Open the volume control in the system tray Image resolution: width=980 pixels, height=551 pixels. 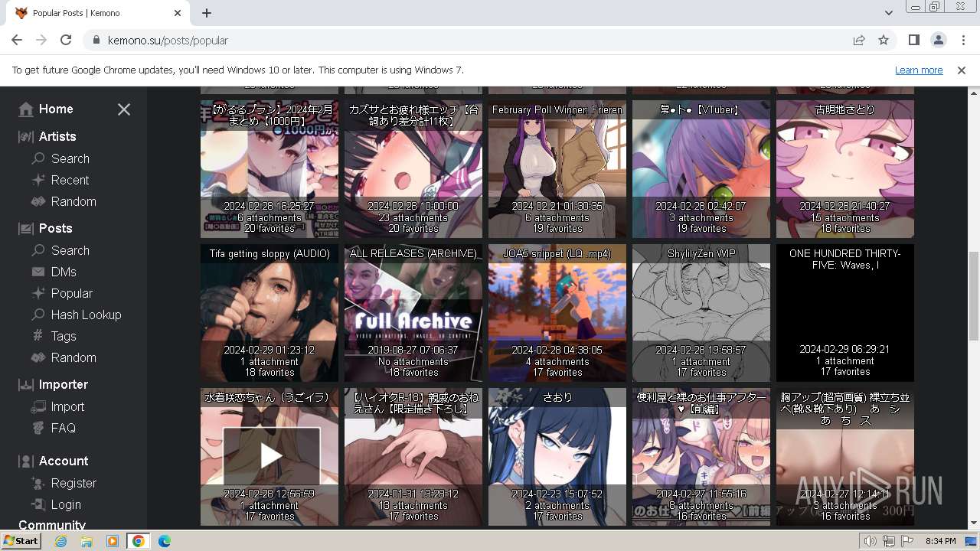point(871,541)
